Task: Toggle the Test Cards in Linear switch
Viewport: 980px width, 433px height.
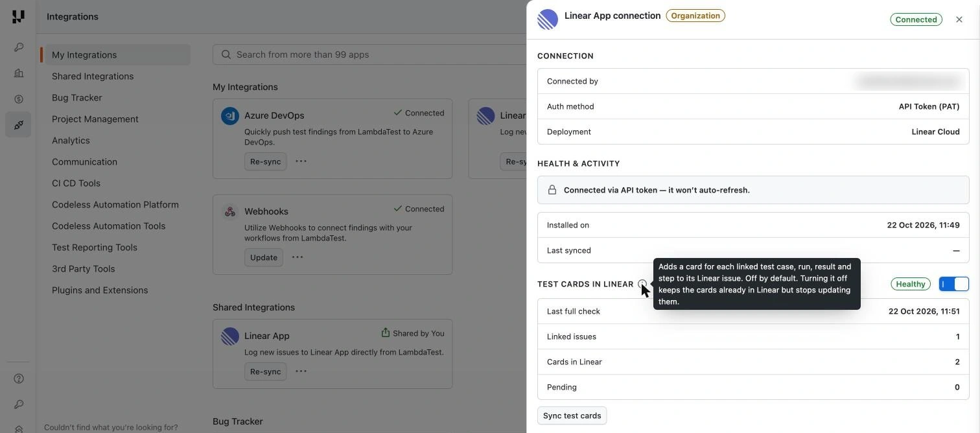Action: click(x=954, y=284)
